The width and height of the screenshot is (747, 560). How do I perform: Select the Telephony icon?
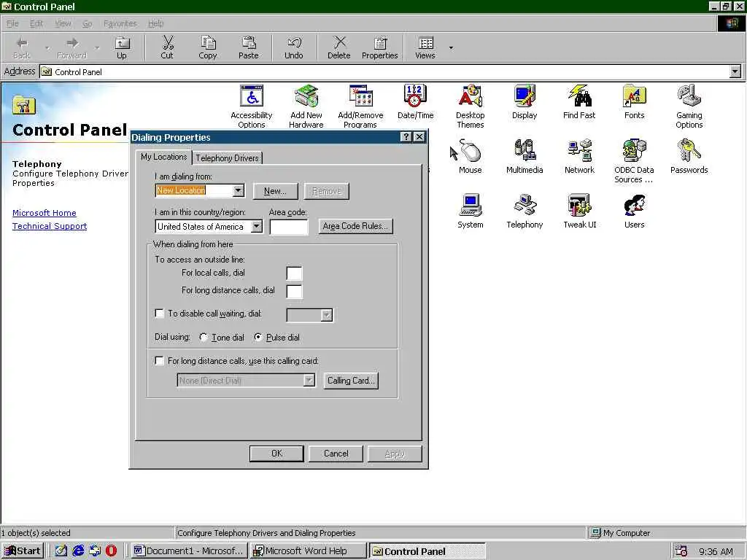pyautogui.click(x=525, y=211)
